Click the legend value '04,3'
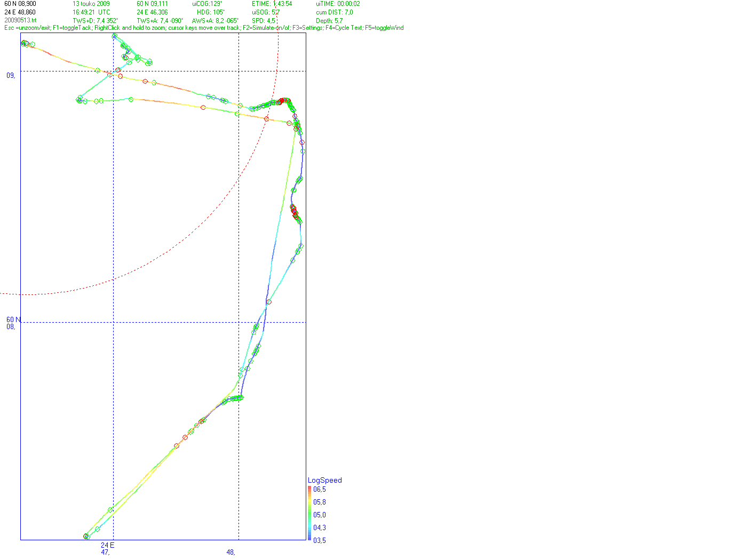The width and height of the screenshot is (747, 560). [320, 527]
